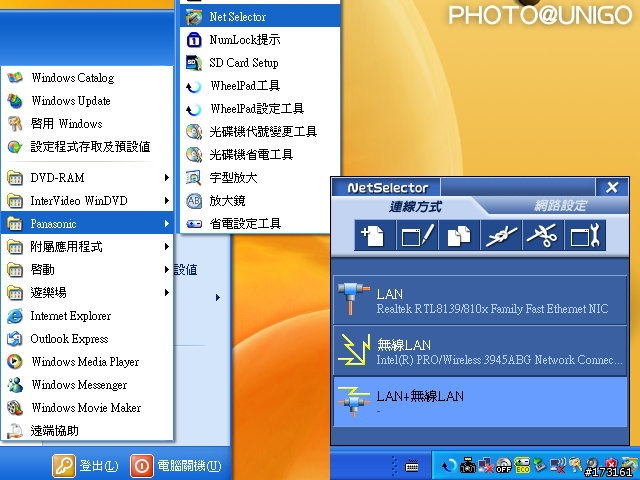Click the camera tray icon
The image size is (640, 480).
click(468, 466)
